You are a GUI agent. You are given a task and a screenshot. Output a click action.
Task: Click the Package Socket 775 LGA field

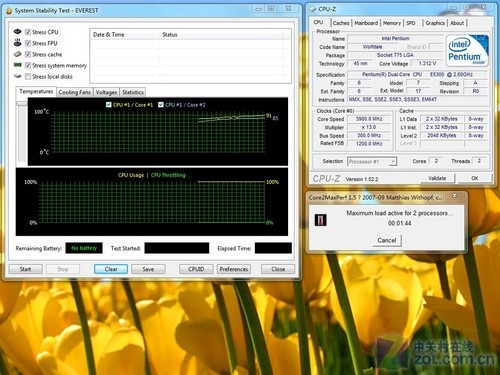(x=395, y=55)
